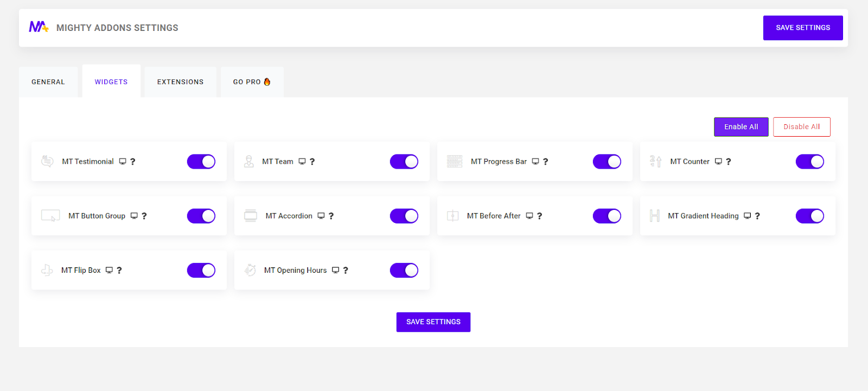Click the bottom Save Settings button
The height and width of the screenshot is (391, 868).
click(433, 322)
